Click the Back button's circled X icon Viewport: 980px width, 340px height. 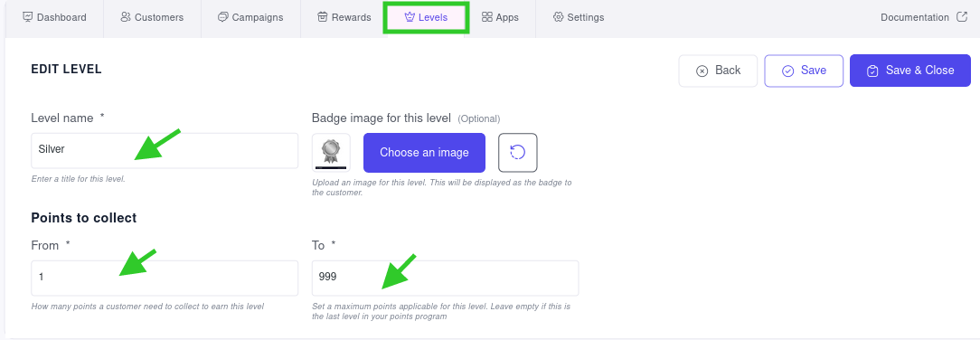coord(702,71)
